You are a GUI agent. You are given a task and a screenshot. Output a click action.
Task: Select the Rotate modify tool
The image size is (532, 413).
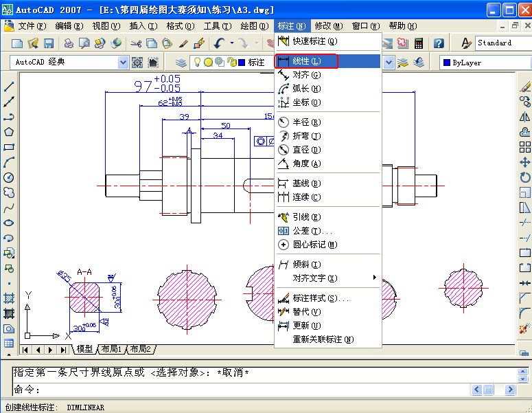click(524, 177)
